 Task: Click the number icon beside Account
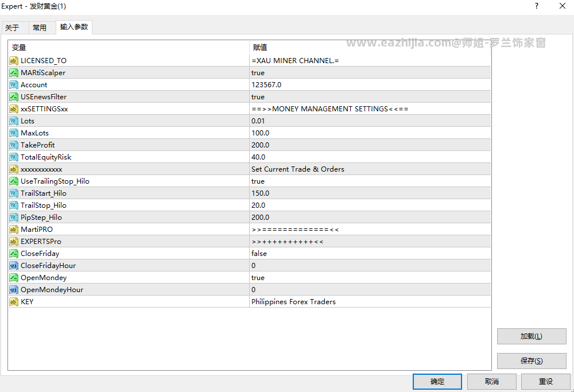pyautogui.click(x=14, y=85)
